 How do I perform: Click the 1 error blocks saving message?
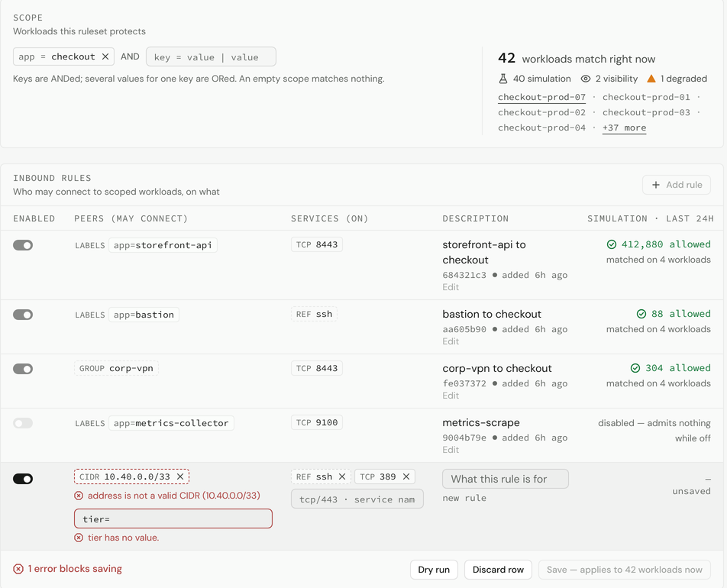pyautogui.click(x=75, y=569)
